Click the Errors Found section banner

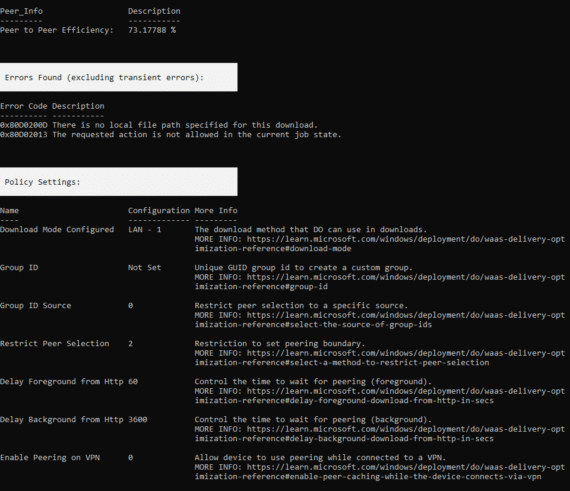[x=119, y=77]
